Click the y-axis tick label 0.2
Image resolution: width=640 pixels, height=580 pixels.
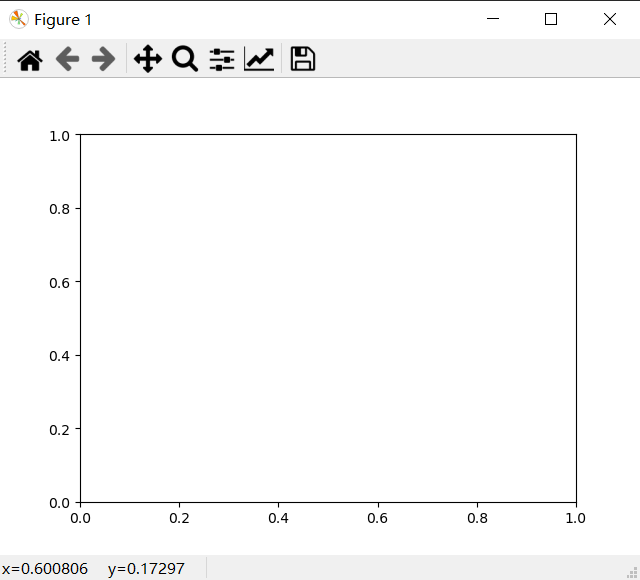60,430
